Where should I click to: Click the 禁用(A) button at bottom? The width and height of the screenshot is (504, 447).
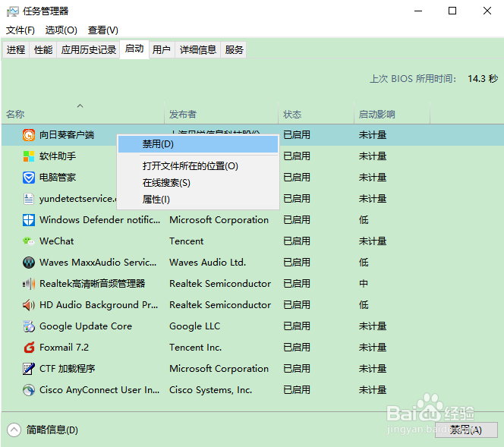click(x=466, y=430)
